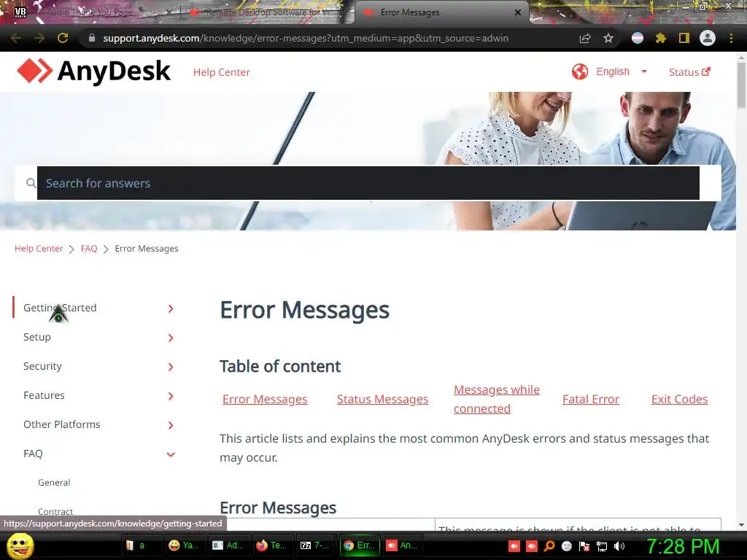
Task: Expand the Setup section chevron
Action: click(171, 338)
